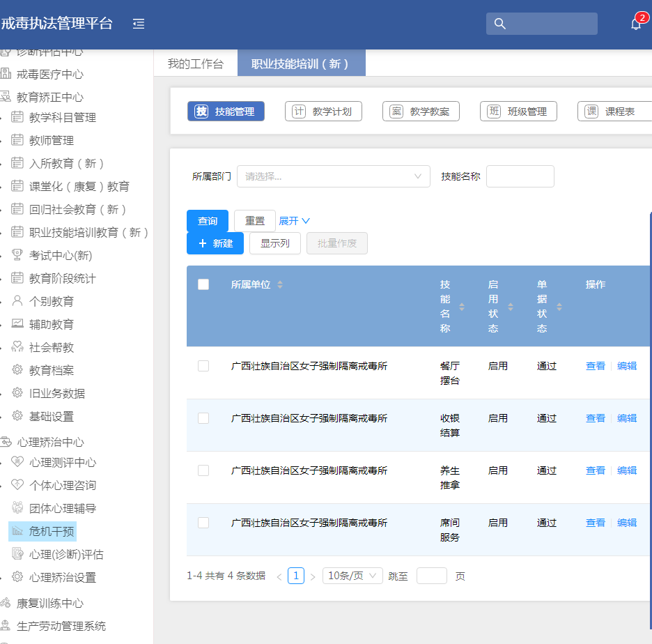Click the 查询 search button
The image size is (652, 644).
[x=208, y=221]
